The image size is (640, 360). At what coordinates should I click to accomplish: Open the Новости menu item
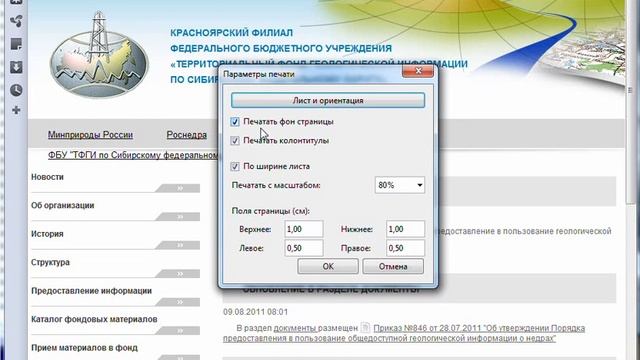(47, 177)
